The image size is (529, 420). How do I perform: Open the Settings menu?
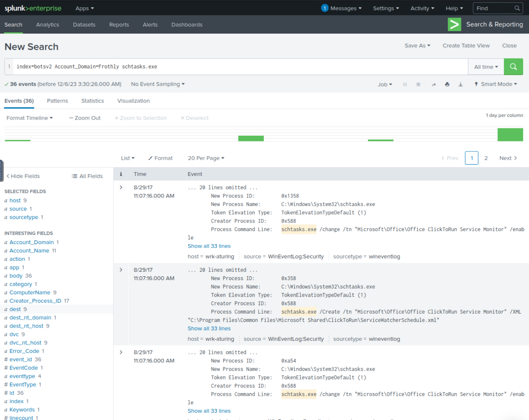click(x=386, y=8)
